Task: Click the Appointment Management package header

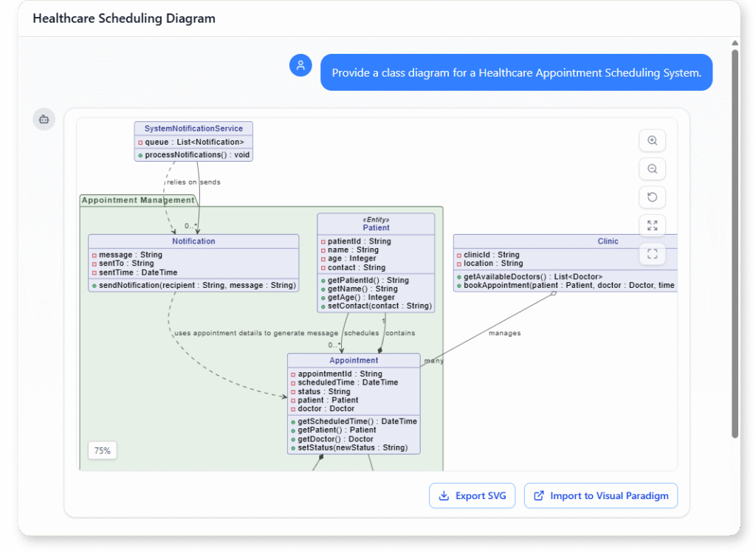Action: pyautogui.click(x=137, y=199)
